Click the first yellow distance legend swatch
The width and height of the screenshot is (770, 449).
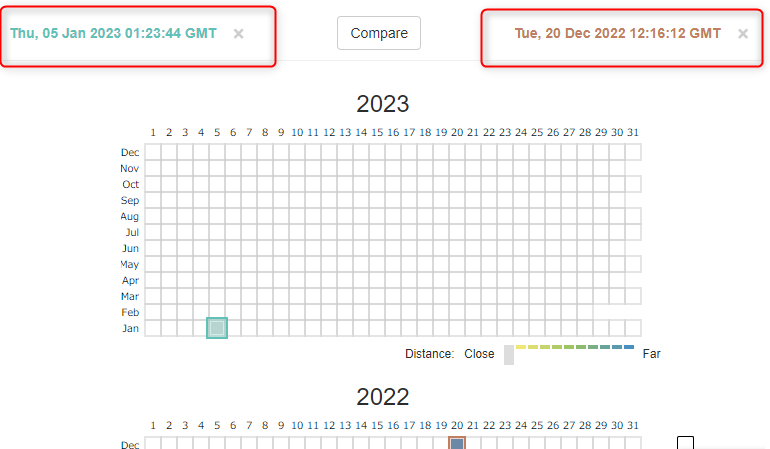521,347
